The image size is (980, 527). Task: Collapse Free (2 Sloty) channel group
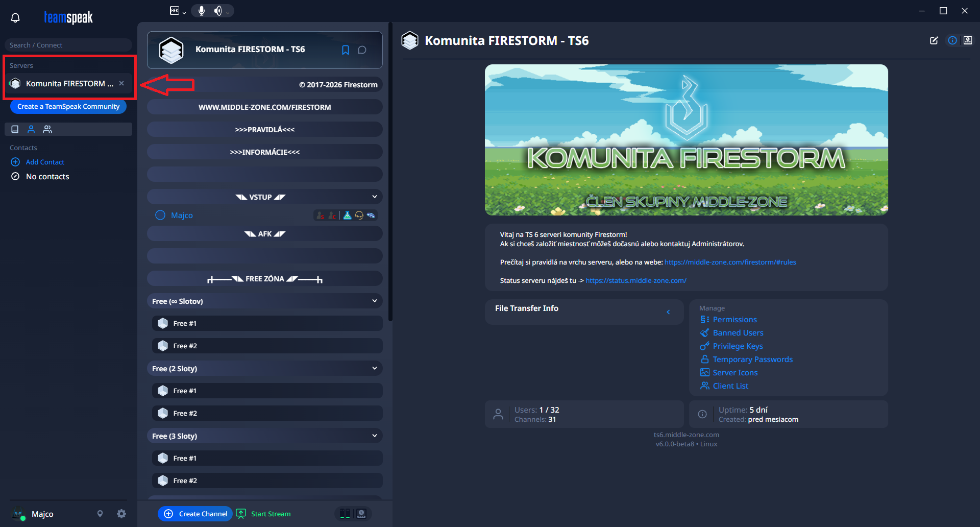(x=375, y=368)
